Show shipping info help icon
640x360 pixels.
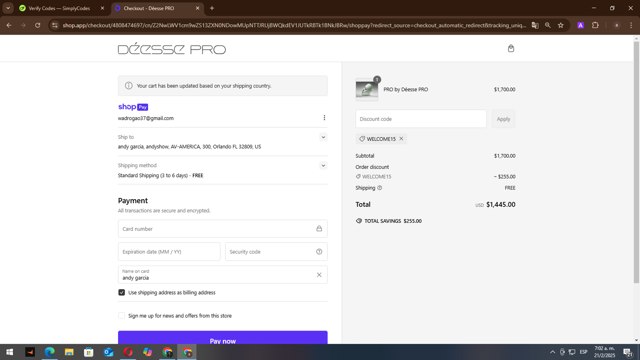point(380,188)
